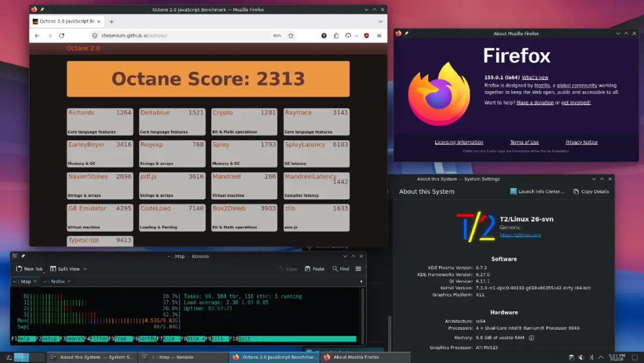Click Launch Info Center button
The width and height of the screenshot is (644, 363).
coord(538,191)
